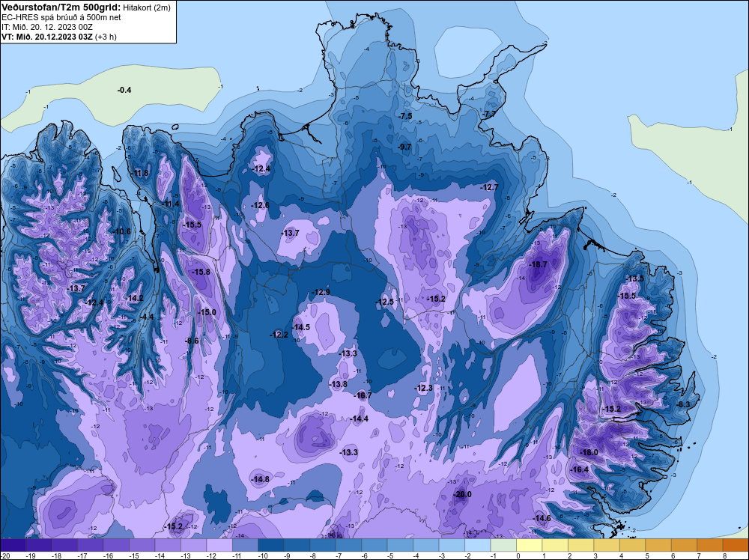Click the -12.5 temperature value
This screenshot has width=749, height=560.
[385, 302]
